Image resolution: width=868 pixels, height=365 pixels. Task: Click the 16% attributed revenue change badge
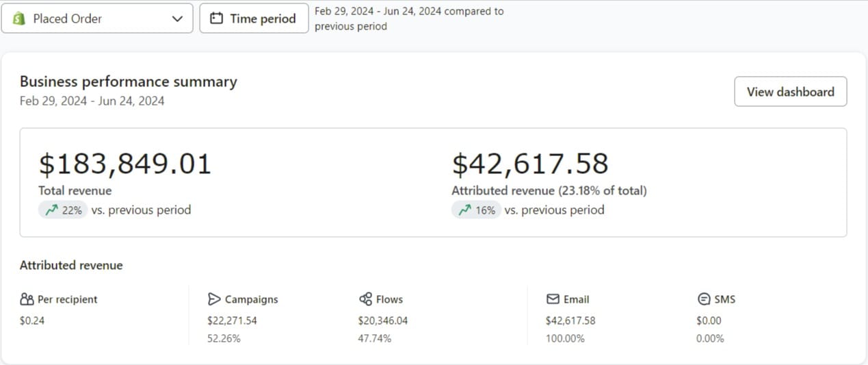click(x=477, y=210)
